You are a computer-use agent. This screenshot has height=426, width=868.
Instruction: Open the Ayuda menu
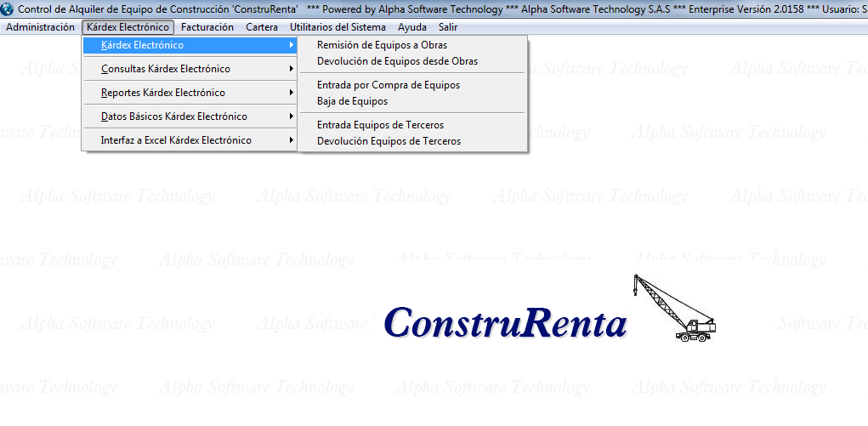point(411,27)
